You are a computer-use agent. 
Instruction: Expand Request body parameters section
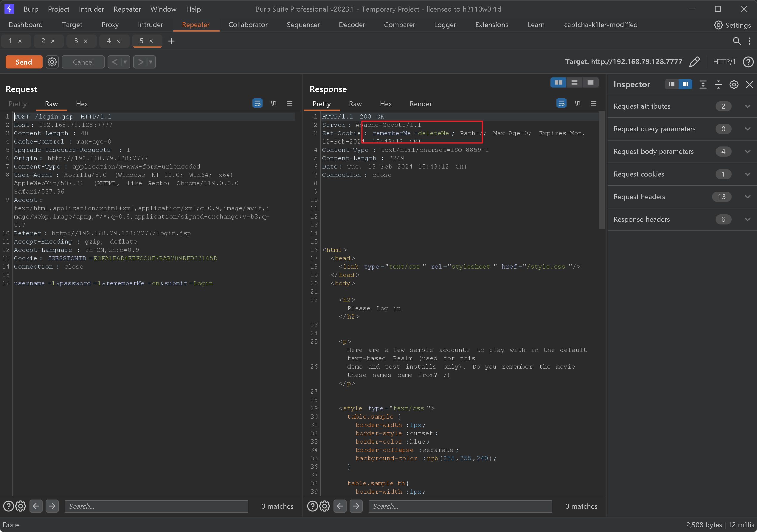(747, 151)
